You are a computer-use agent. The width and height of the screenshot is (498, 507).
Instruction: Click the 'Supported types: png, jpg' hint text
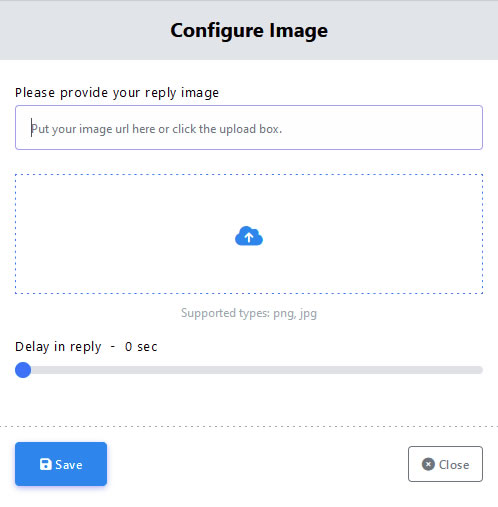(249, 313)
